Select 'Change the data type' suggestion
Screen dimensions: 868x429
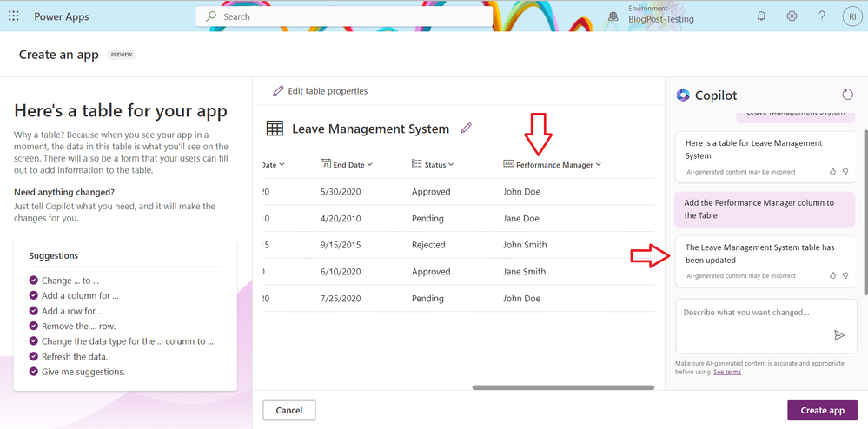pyautogui.click(x=128, y=341)
